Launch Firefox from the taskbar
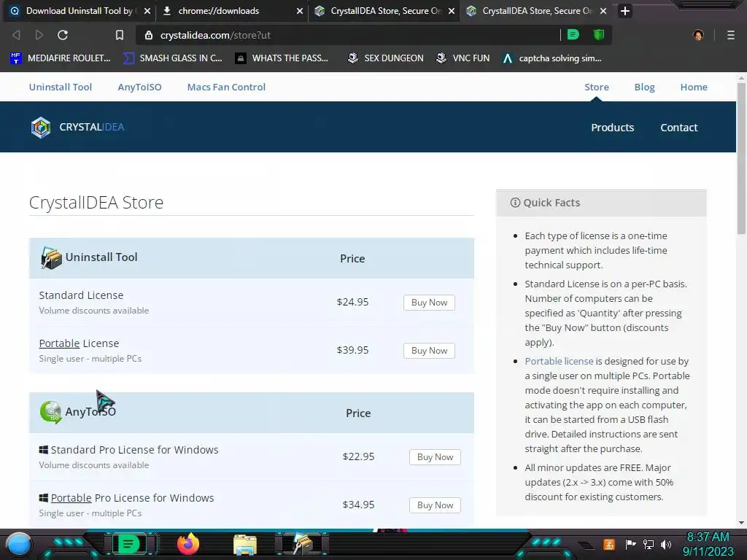The width and height of the screenshot is (747, 560). (x=188, y=544)
